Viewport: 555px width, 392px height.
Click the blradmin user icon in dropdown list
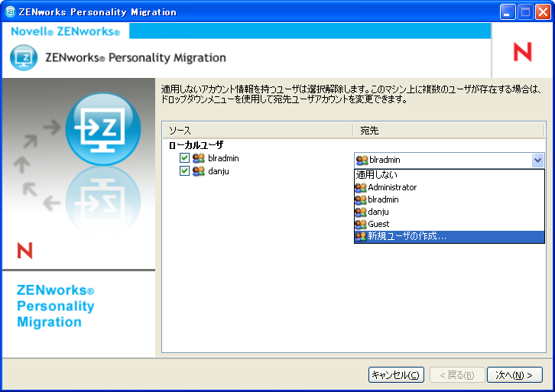pos(361,200)
